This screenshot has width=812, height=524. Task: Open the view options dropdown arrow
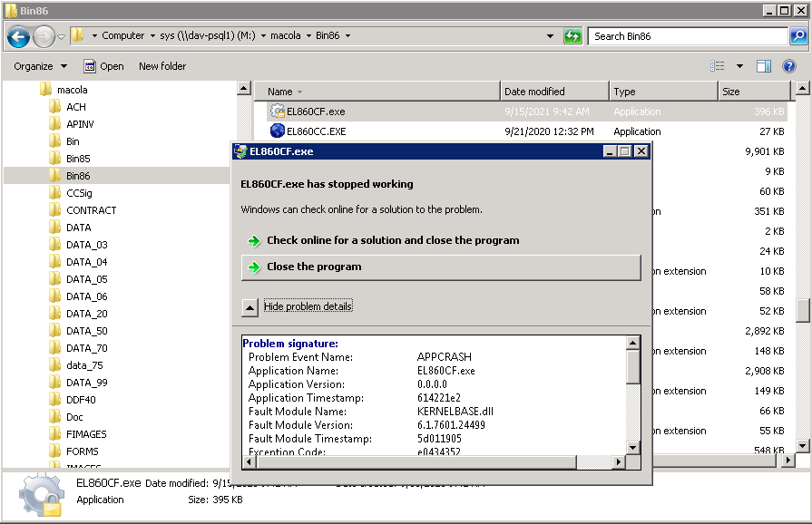coord(739,66)
